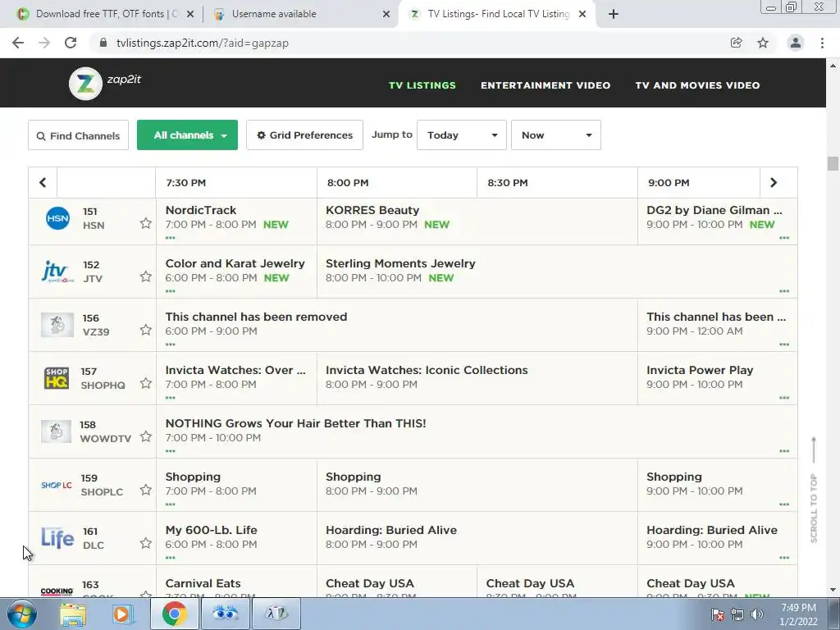Open Chrome three-dot menu

tap(822, 43)
